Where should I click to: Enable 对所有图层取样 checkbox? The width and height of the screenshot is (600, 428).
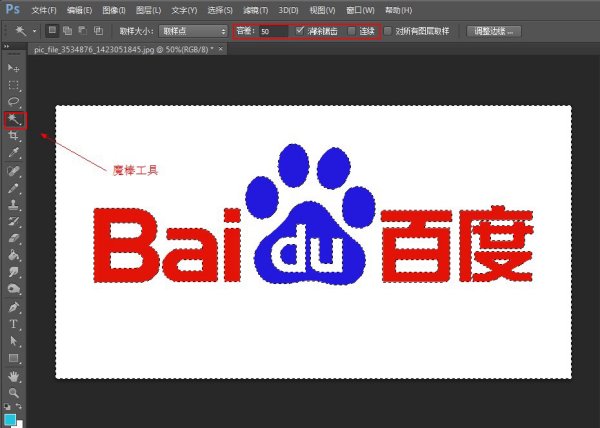click(x=388, y=31)
